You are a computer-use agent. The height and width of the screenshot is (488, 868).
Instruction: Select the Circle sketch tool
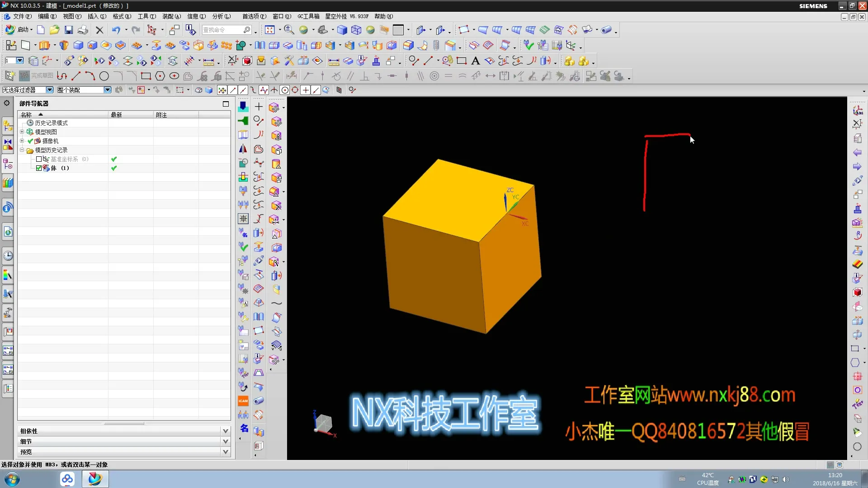click(104, 76)
